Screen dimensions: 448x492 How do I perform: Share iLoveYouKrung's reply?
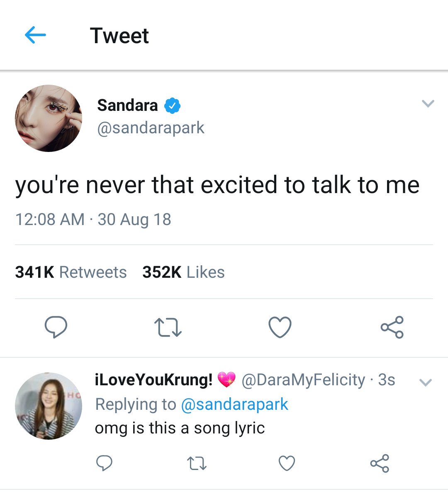(x=380, y=463)
